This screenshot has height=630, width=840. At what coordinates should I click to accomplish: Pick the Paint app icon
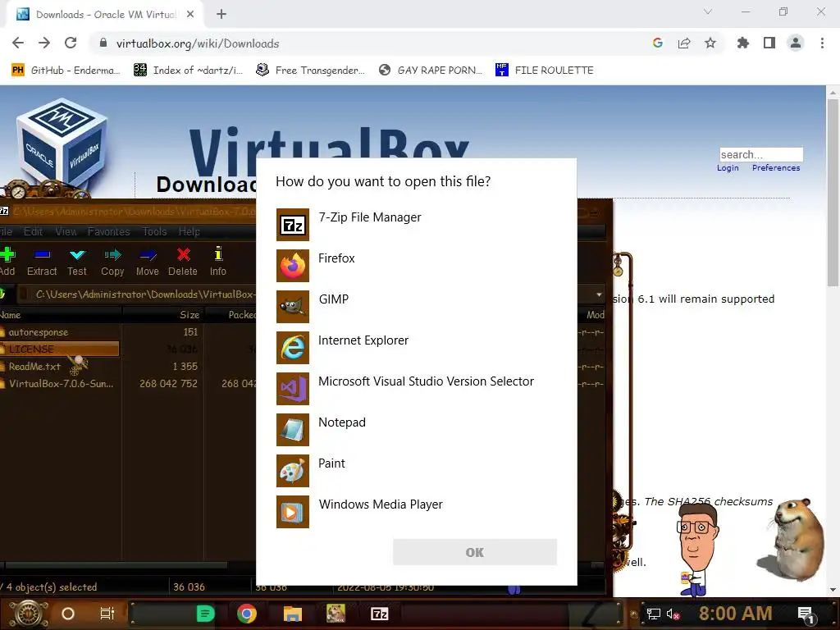[x=293, y=471]
